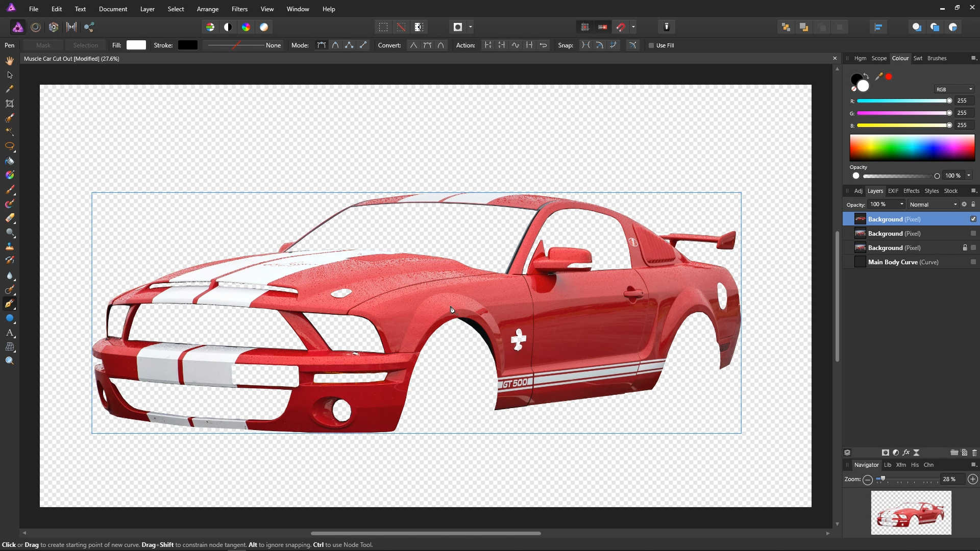Open the Filters menu
The width and height of the screenshot is (980, 551).
pos(239,9)
